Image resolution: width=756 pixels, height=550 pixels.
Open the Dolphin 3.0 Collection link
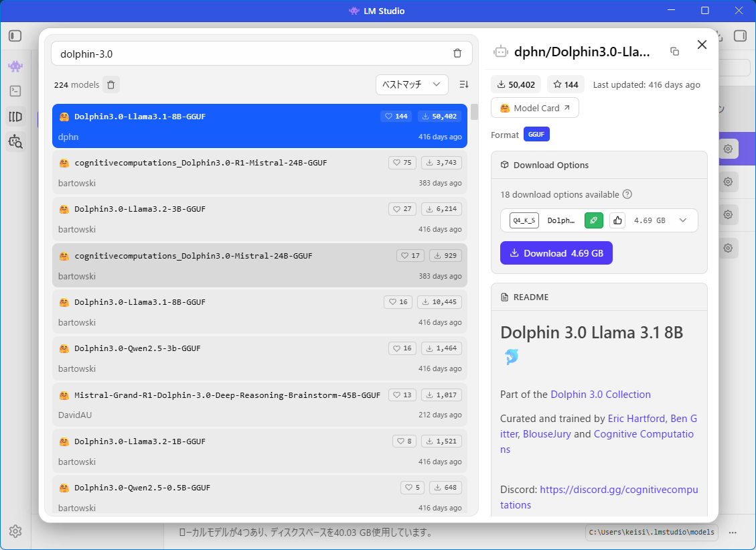(x=601, y=395)
